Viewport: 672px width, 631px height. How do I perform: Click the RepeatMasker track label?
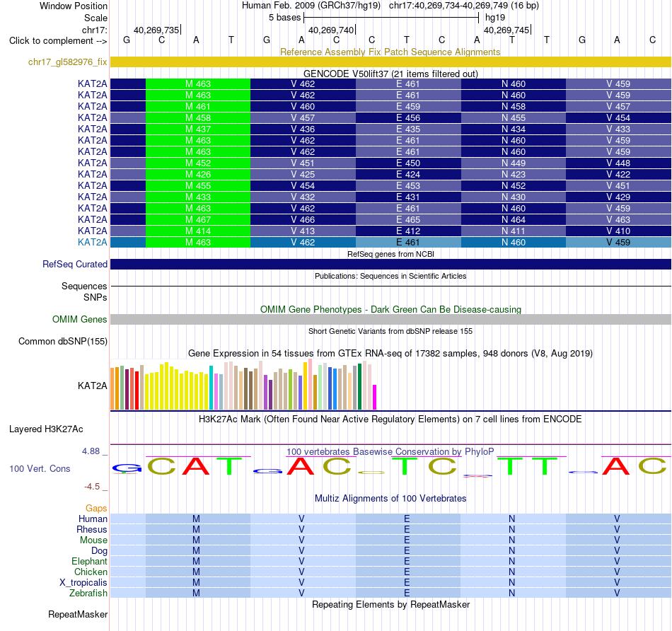78,614
